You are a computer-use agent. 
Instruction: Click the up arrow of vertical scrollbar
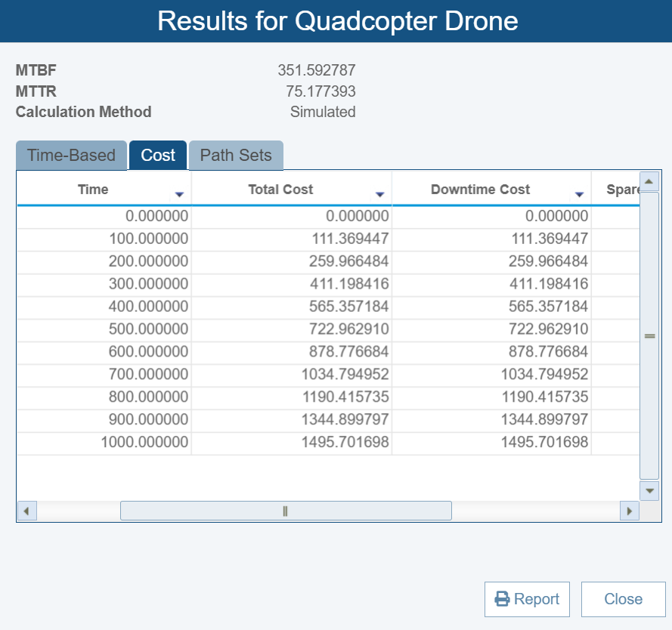pyautogui.click(x=649, y=181)
